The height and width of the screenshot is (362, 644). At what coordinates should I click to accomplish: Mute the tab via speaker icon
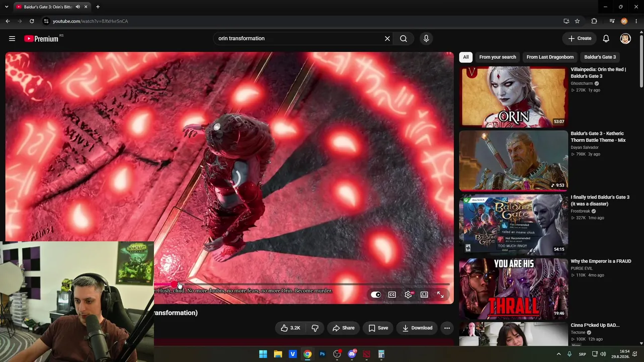point(77,7)
